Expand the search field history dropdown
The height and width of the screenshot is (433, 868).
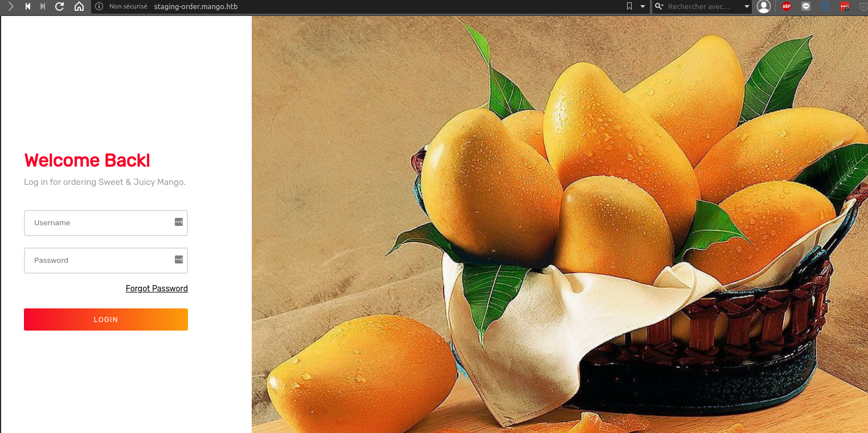[747, 7]
